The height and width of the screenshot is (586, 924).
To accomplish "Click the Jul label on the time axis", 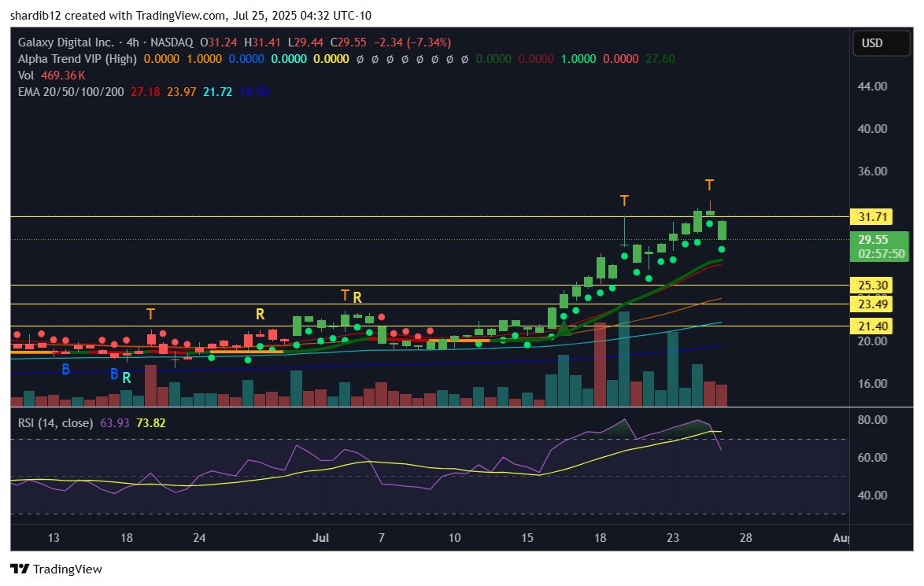I will click(320, 538).
